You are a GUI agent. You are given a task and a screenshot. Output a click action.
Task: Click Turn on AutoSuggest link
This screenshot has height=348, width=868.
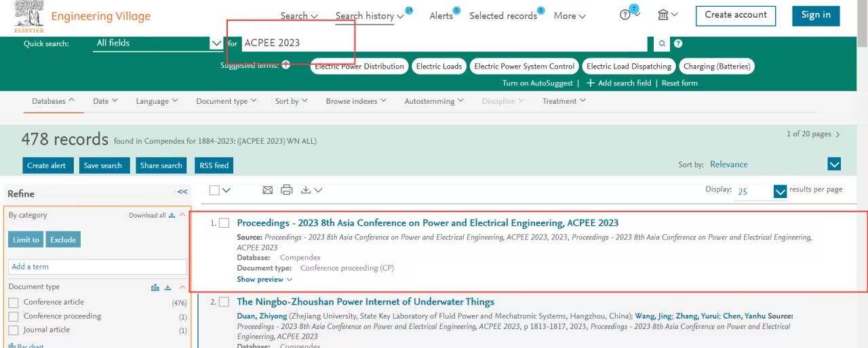(538, 83)
